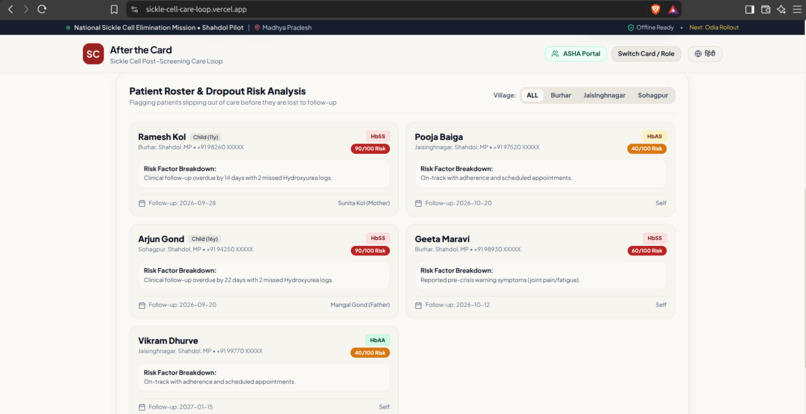Screen dimensions: 806x414
Task: Open Vikram Dhurve's patient name
Action: (x=168, y=340)
